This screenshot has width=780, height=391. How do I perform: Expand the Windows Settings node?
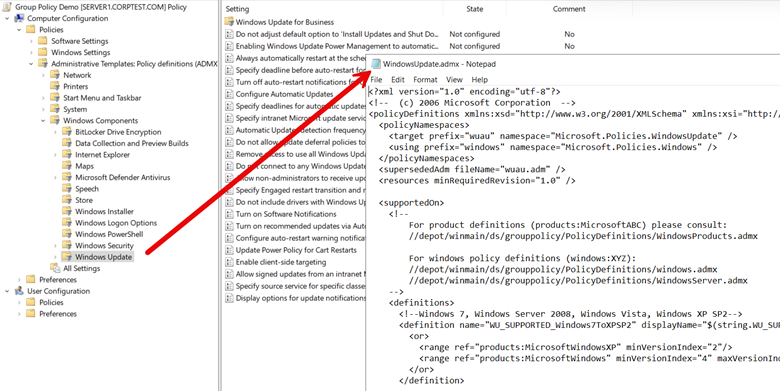click(31, 53)
